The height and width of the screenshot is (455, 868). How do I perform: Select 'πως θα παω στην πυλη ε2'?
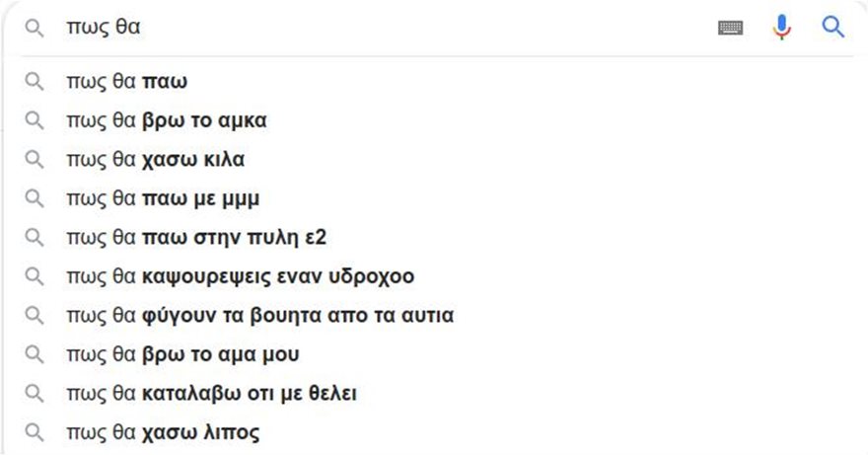coord(187,238)
